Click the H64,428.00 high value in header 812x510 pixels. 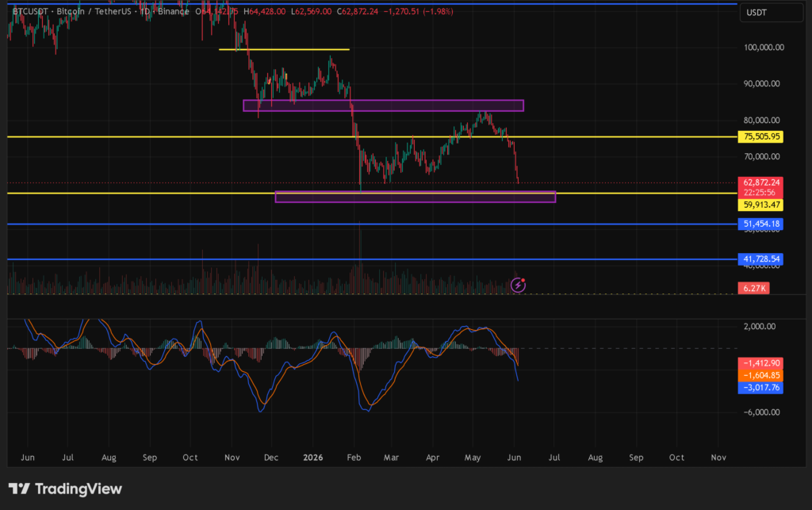coord(265,11)
